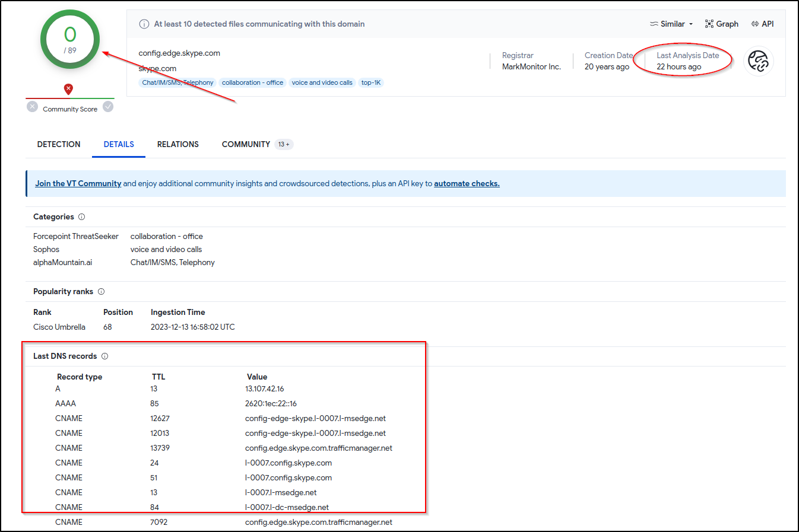
Task: Click the info icon next to Last DNS records
Action: pyautogui.click(x=104, y=356)
